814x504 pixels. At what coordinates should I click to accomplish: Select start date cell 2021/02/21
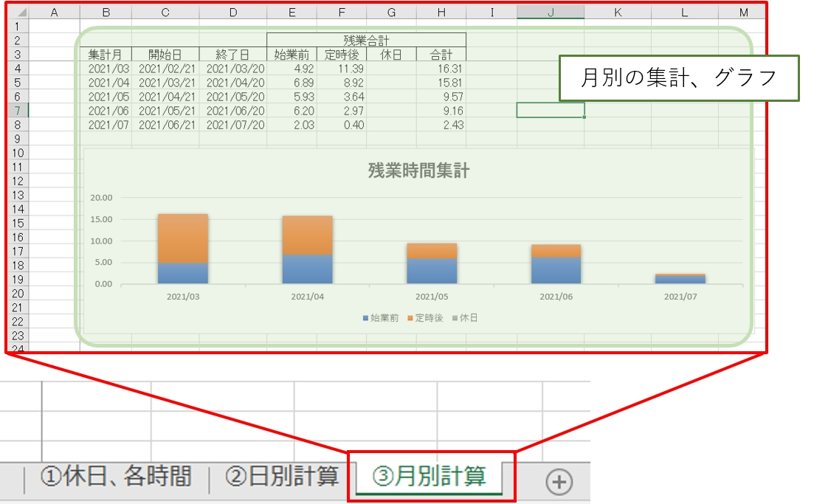[165, 69]
